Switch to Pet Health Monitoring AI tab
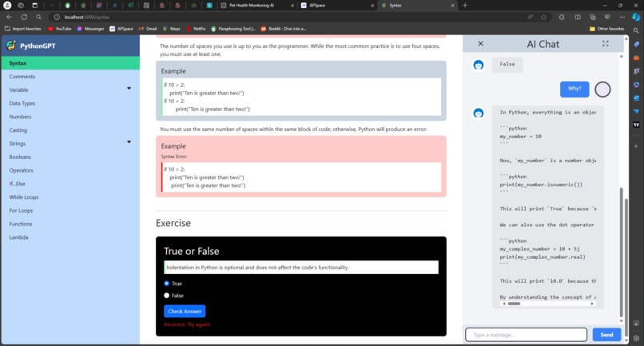Screen dimensions: 644x346 click(x=256, y=6)
